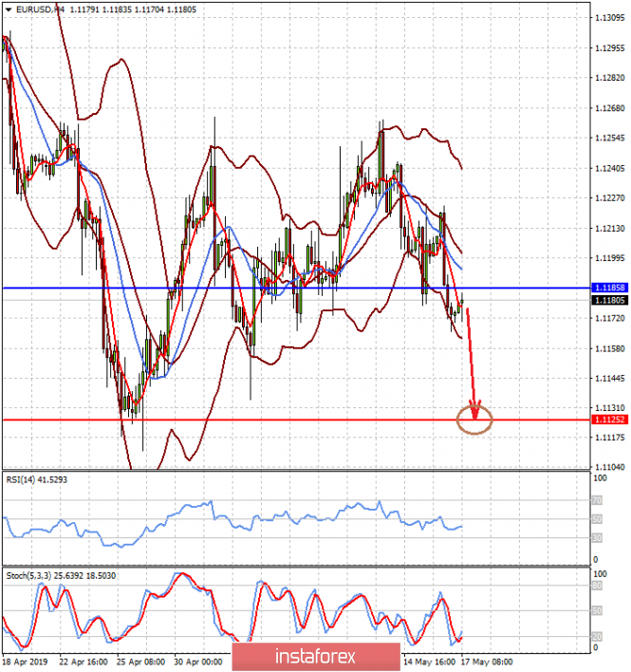Select the 22 Apr 16:00 time axis label
The width and height of the screenshot is (631, 672).
click(x=84, y=663)
